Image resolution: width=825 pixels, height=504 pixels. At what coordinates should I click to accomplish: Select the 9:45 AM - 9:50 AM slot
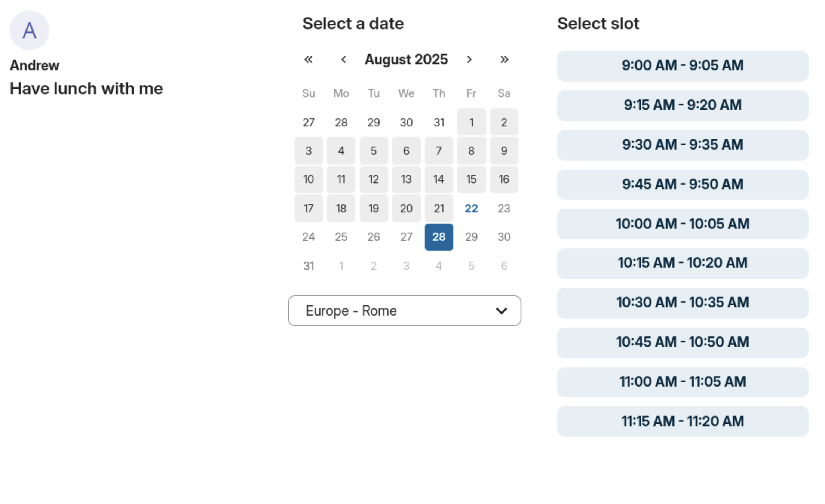pos(682,184)
